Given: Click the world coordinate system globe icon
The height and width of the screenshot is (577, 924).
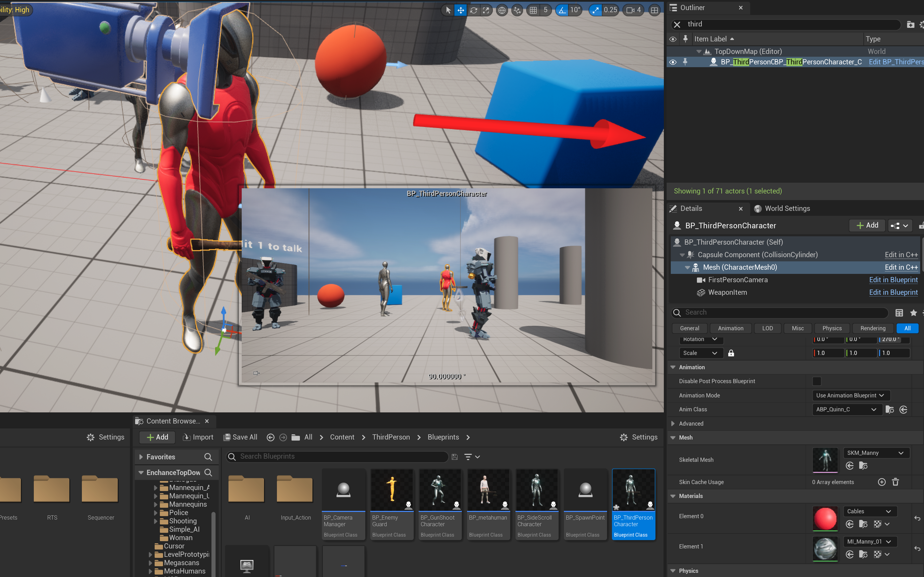Looking at the screenshot, I should (x=502, y=10).
